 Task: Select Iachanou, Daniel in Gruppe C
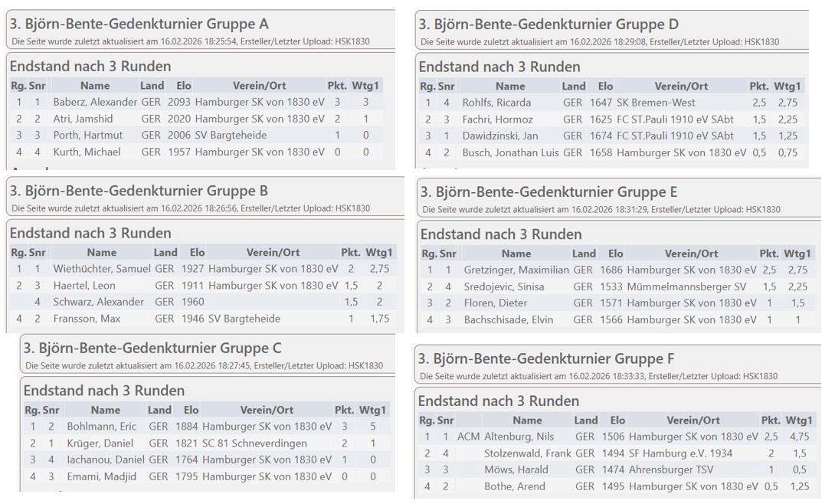click(x=104, y=460)
